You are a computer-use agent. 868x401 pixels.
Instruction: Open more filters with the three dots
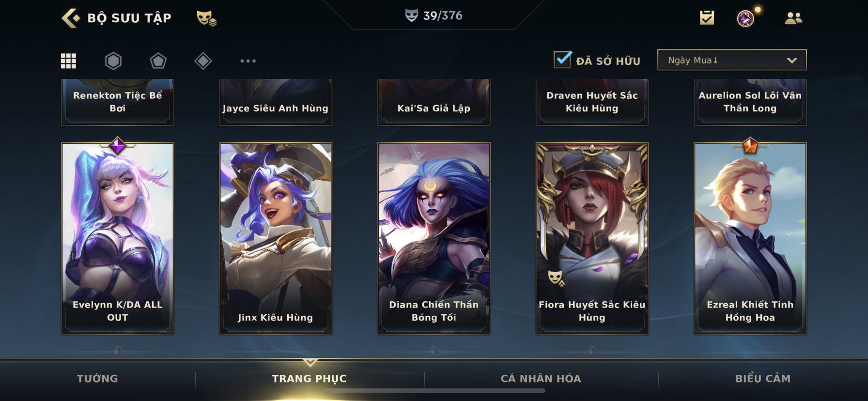(x=248, y=61)
